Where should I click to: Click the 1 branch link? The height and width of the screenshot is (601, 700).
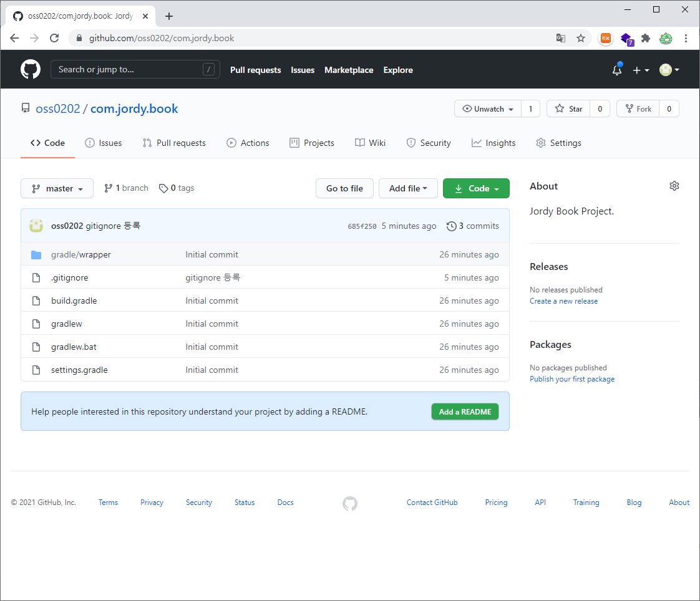click(127, 188)
